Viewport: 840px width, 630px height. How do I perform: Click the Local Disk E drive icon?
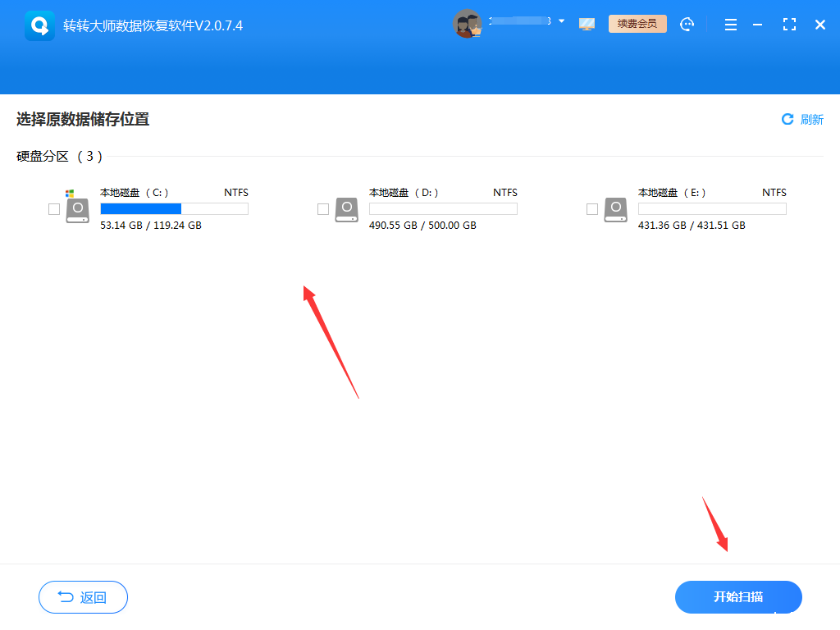pos(615,209)
